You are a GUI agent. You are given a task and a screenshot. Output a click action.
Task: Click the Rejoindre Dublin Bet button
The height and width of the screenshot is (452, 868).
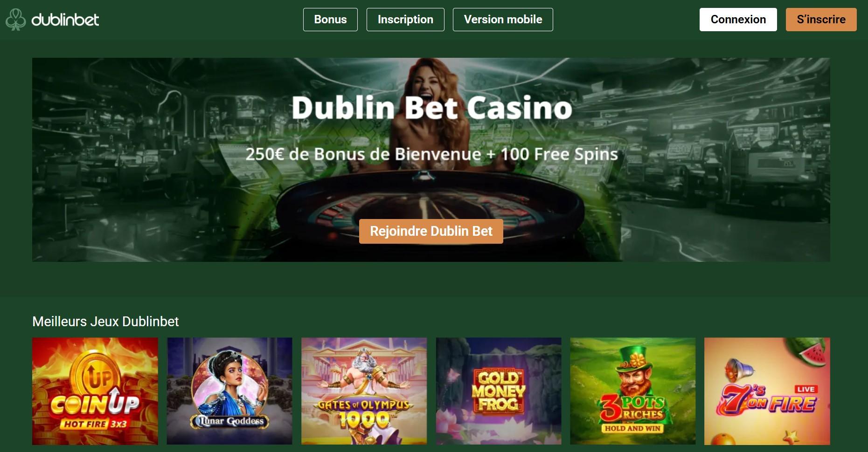[x=431, y=231]
